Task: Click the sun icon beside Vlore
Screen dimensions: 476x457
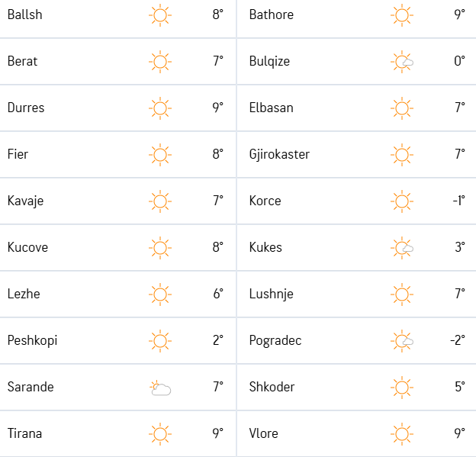Action: pyautogui.click(x=402, y=434)
